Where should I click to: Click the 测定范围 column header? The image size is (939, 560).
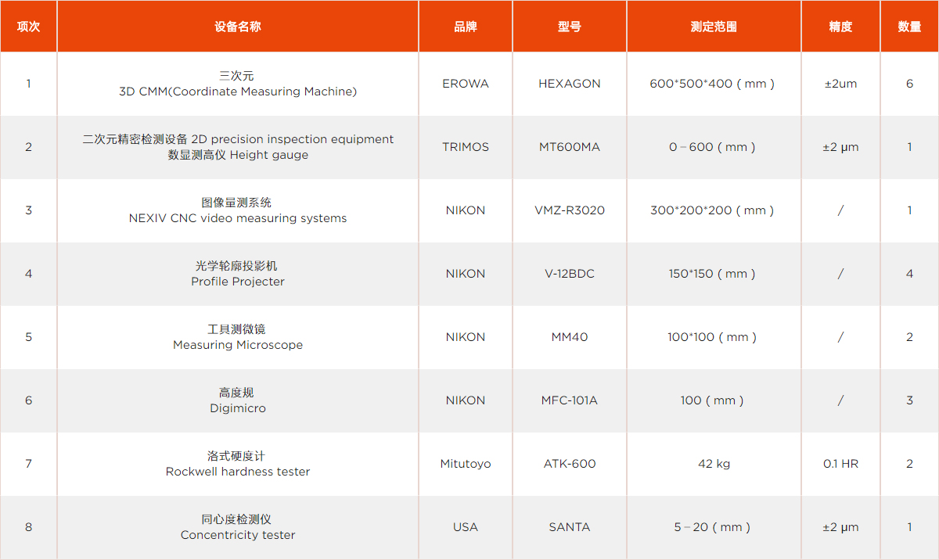coord(714,27)
